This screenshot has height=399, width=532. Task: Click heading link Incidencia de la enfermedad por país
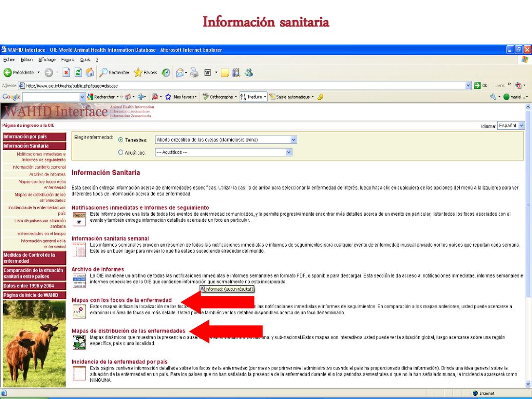coord(119,362)
